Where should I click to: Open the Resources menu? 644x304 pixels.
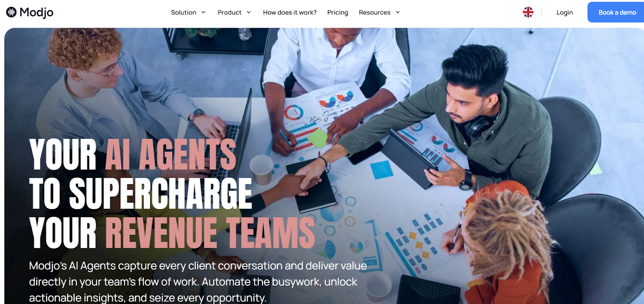(375, 12)
